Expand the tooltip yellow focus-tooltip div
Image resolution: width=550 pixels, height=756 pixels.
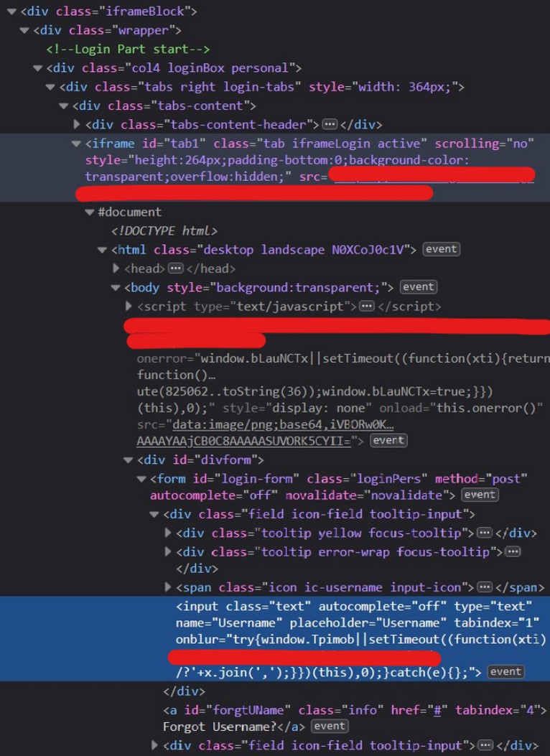coord(167,533)
